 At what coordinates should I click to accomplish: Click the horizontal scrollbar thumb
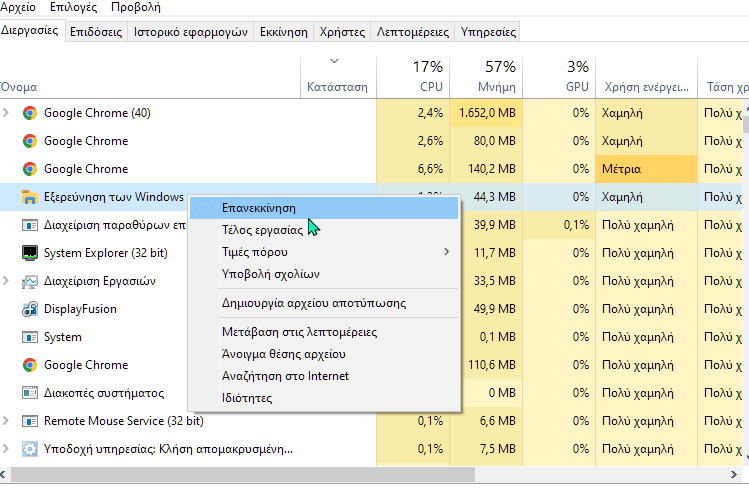[x=243, y=474]
